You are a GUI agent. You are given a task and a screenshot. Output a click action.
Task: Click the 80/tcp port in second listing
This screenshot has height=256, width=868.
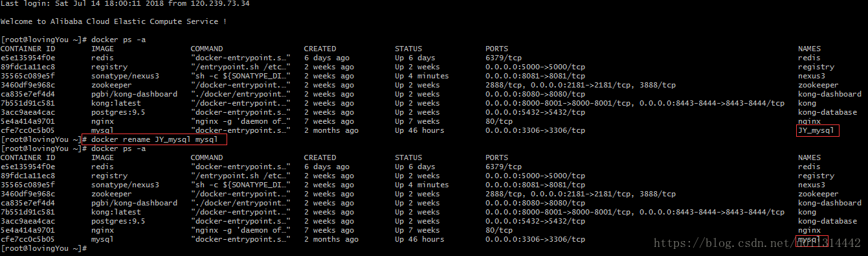click(499, 231)
